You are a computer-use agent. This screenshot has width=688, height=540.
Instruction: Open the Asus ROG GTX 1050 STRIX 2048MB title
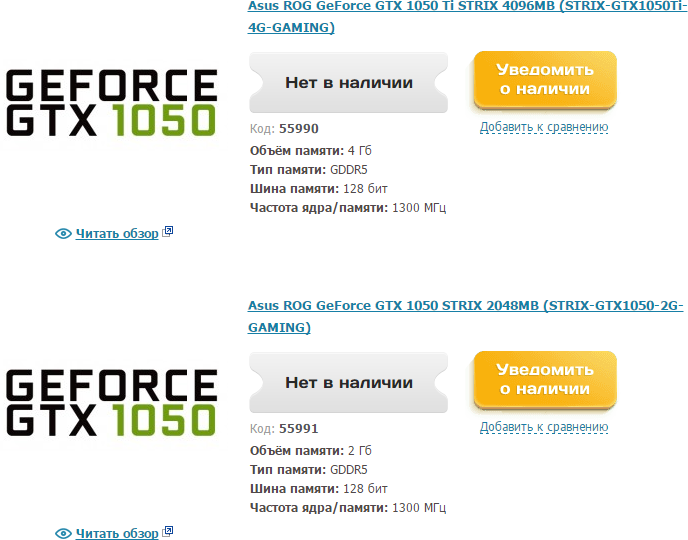click(x=465, y=315)
